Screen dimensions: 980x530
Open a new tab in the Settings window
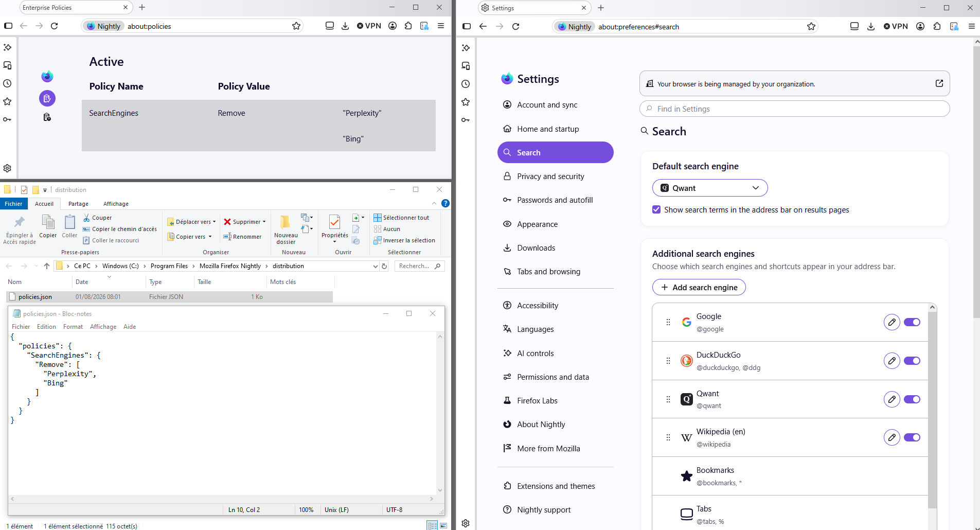(x=601, y=8)
